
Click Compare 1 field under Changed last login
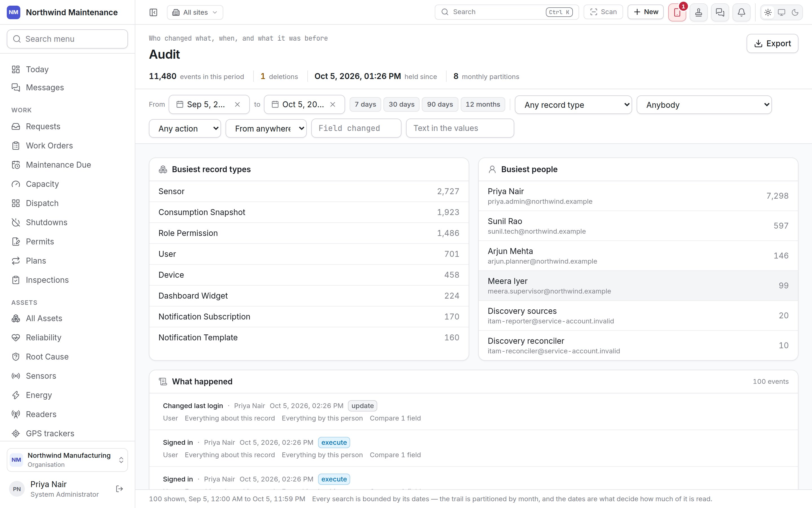tap(395, 418)
